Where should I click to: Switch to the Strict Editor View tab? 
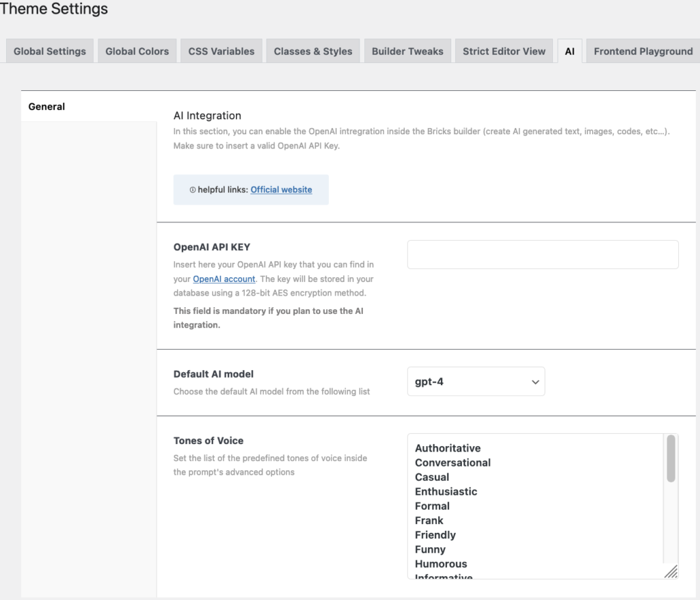[x=504, y=51]
